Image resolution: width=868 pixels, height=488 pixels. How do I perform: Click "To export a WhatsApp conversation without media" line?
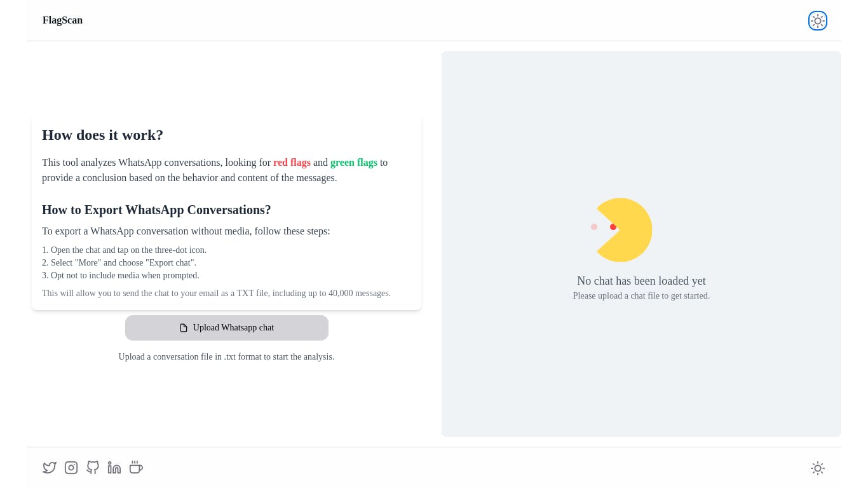click(186, 231)
